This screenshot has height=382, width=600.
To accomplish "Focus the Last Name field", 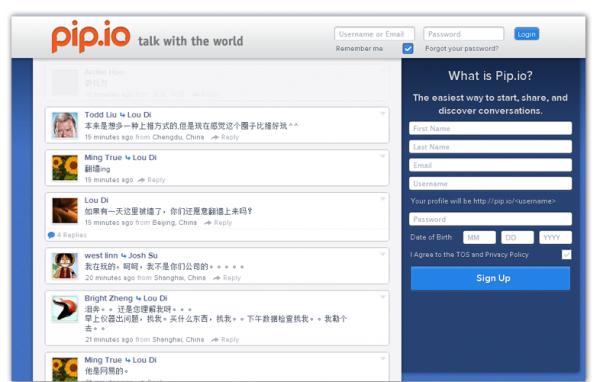I will point(490,147).
